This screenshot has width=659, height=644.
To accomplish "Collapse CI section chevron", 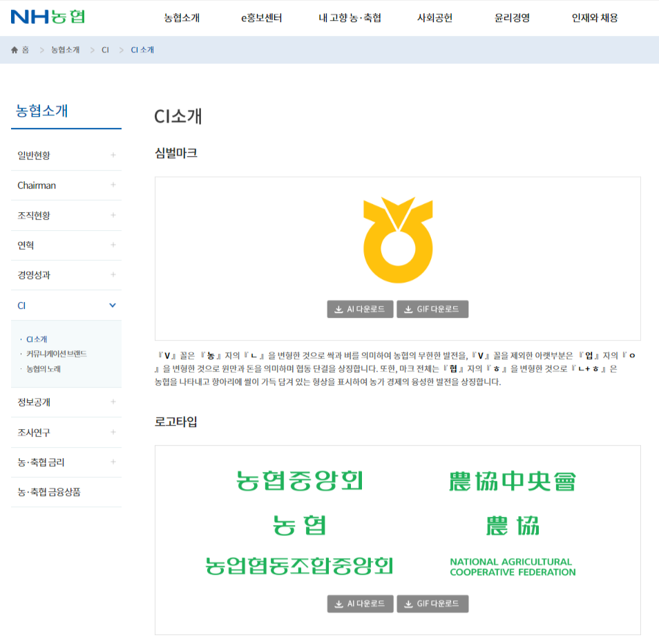I will click(113, 305).
